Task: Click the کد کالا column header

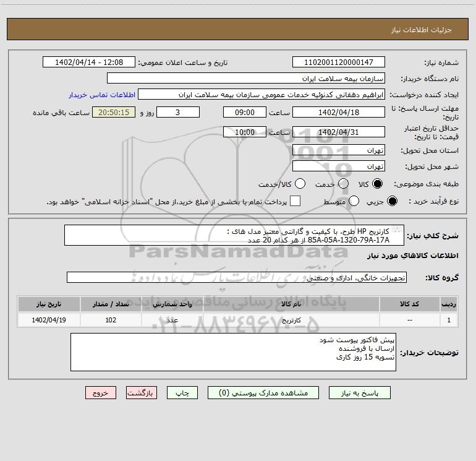Action: (x=409, y=304)
